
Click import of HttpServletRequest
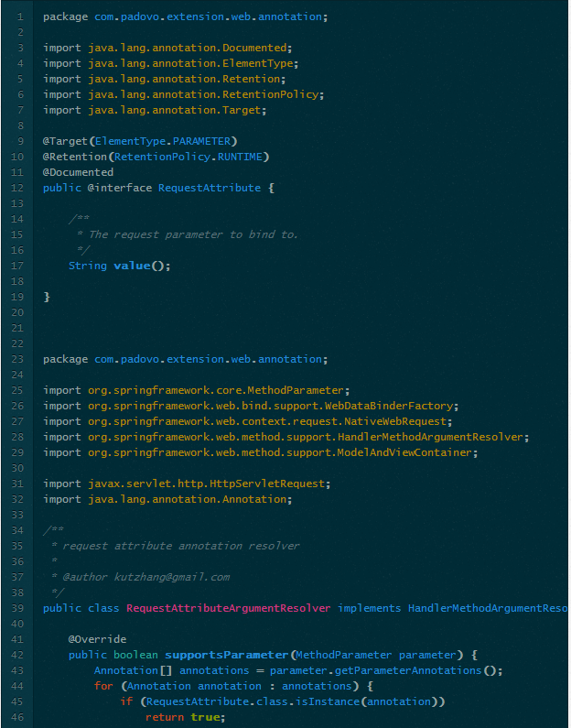187,484
